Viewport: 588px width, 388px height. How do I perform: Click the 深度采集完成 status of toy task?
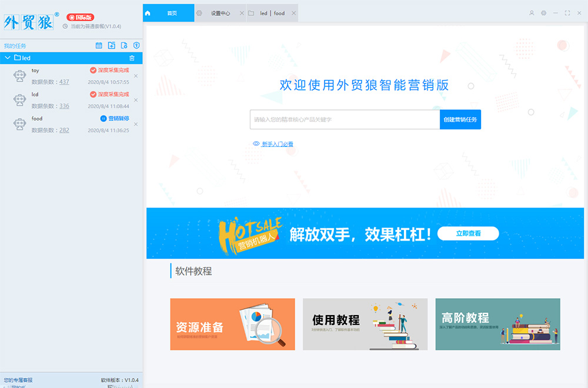point(113,70)
